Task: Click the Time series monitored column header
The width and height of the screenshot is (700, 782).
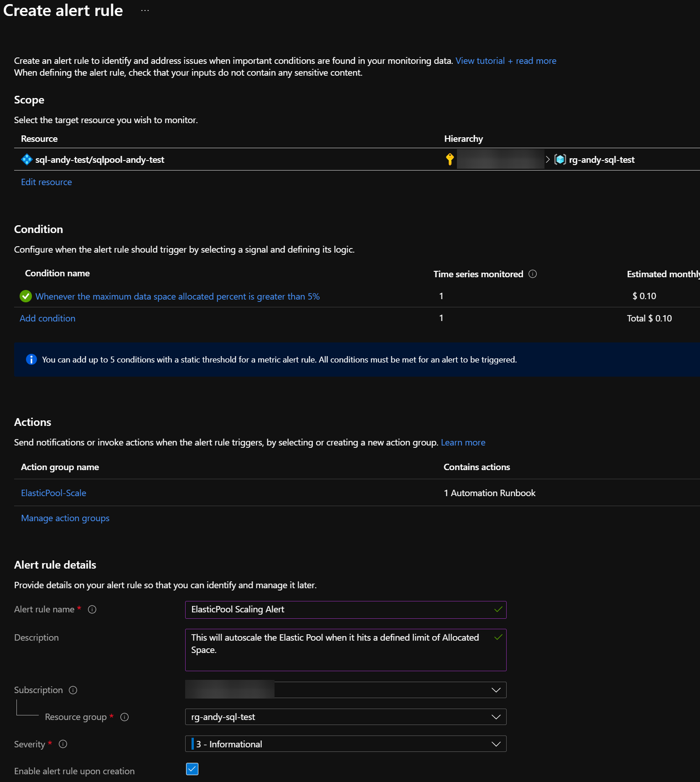Action: [478, 274]
